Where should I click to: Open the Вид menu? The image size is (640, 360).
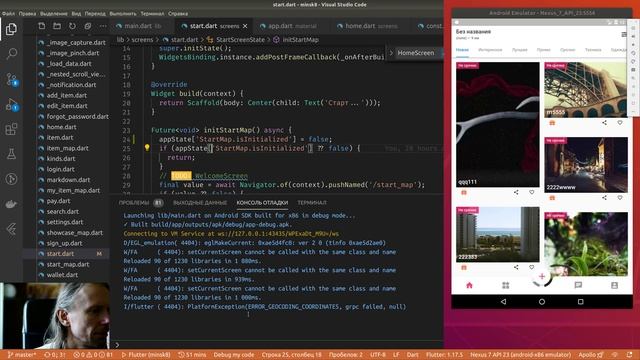(x=76, y=13)
